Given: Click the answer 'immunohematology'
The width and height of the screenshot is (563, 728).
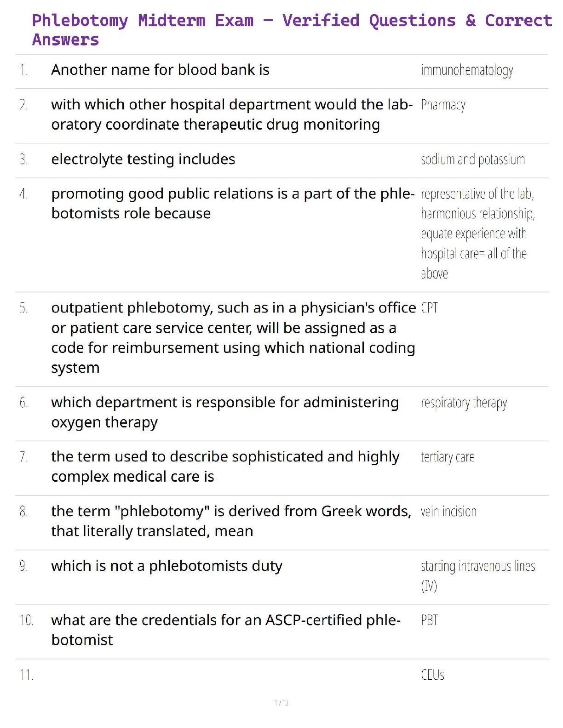Looking at the screenshot, I should point(466,70).
